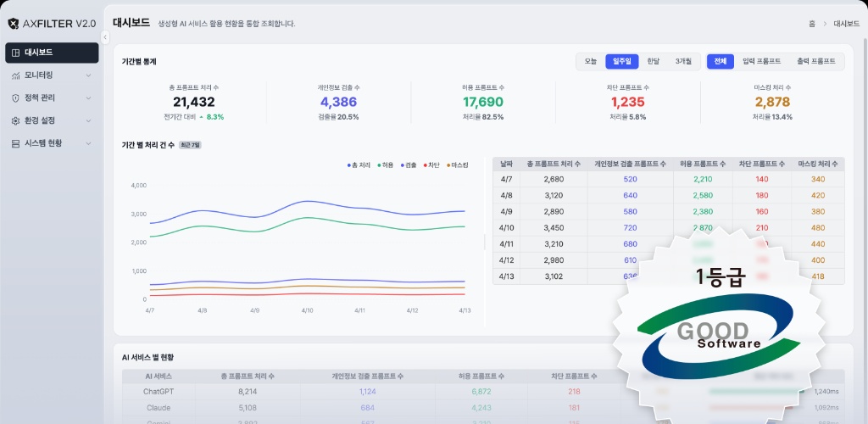
Task: Click the ChatGPT row in AI service table
Action: [x=483, y=391]
